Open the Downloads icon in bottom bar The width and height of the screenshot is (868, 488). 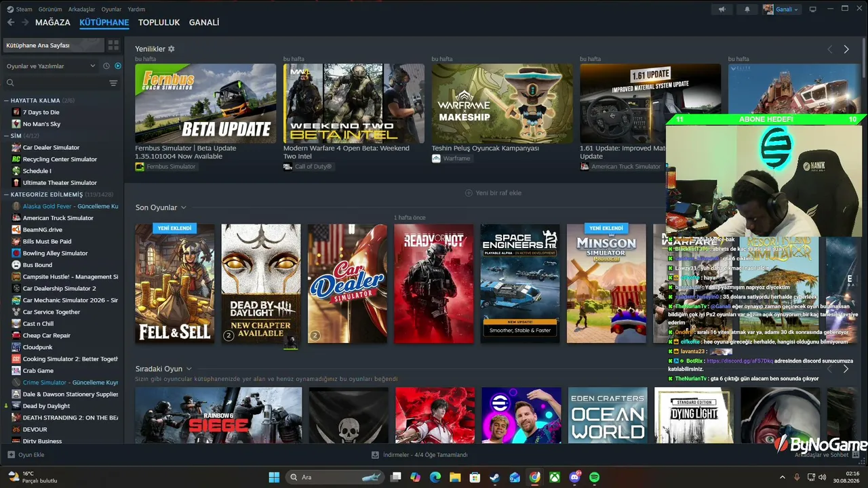point(375,455)
